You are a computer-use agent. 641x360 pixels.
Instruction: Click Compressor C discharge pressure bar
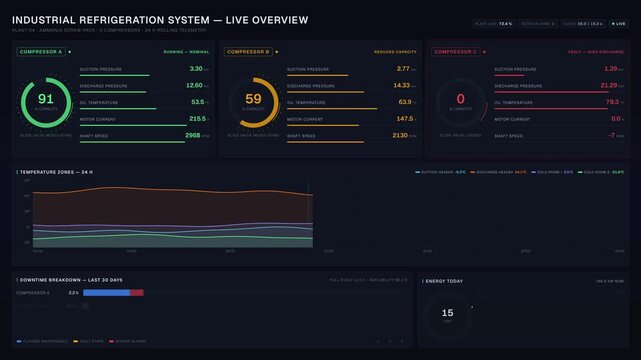[x=551, y=92]
